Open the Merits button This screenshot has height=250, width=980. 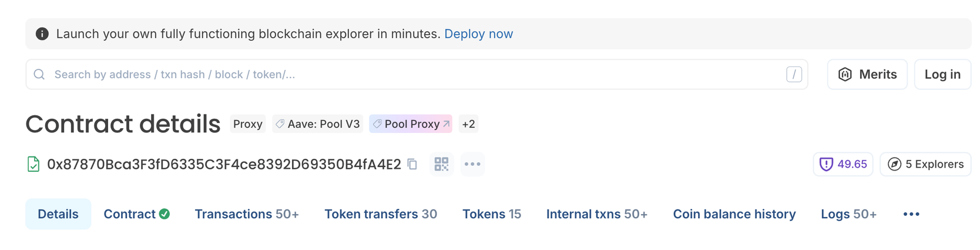[867, 75]
